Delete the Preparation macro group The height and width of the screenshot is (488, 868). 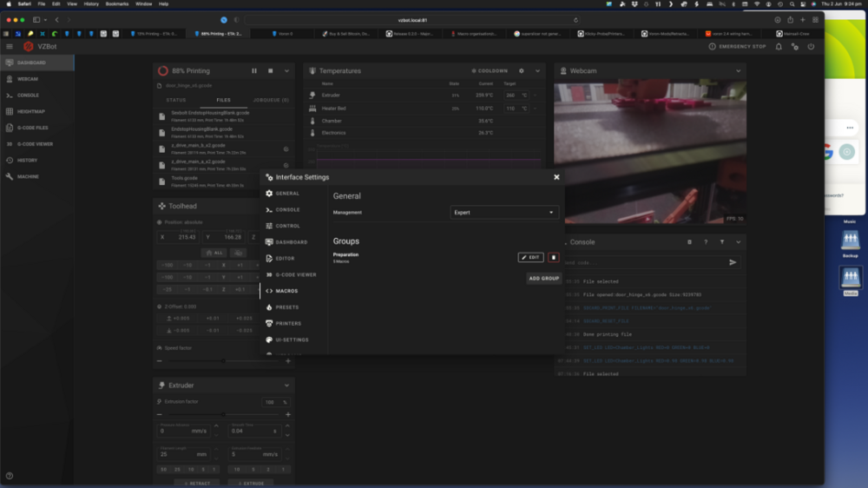[553, 258]
